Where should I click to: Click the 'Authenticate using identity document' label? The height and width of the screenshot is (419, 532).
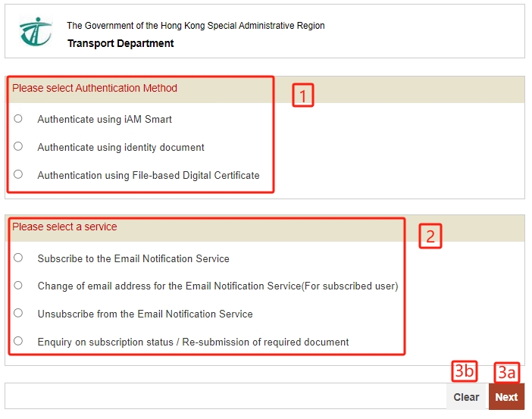[120, 147]
